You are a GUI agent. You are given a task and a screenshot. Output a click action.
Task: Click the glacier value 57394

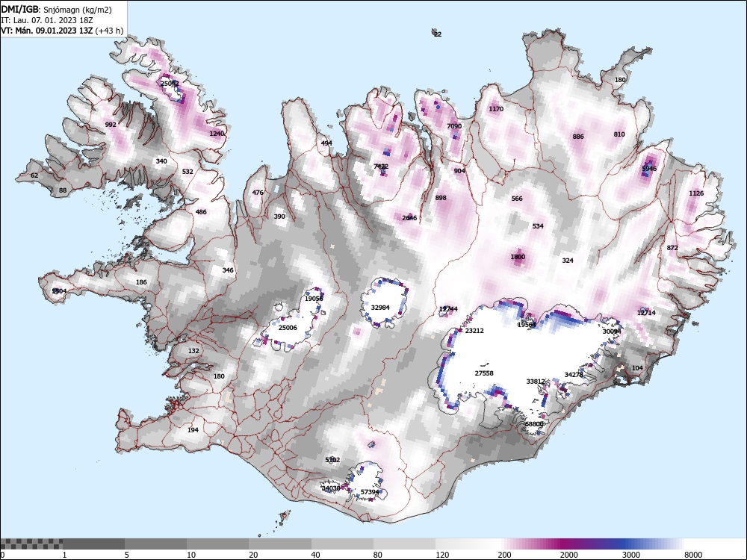coord(371,492)
